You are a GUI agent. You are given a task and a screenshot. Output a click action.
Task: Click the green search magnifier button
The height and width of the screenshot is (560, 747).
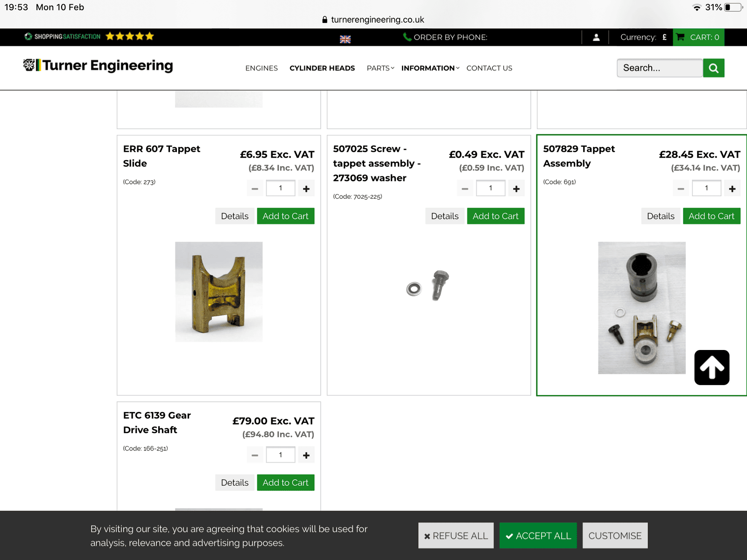pos(713,68)
